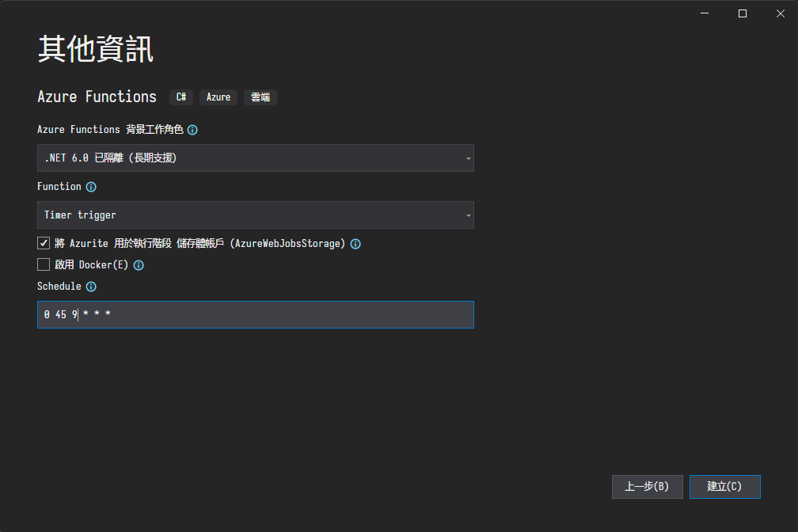This screenshot has width=798, height=532.
Task: Open the Timer trigger function dropdown
Action: point(256,215)
